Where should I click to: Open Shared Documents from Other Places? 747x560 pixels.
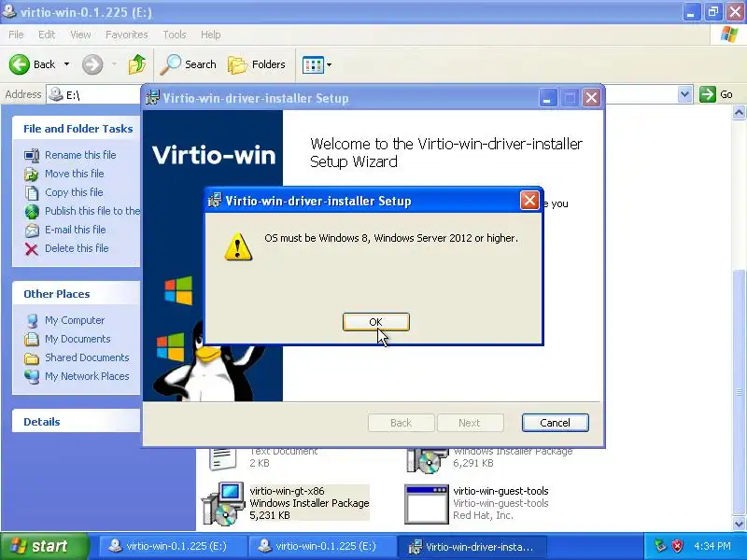pos(87,357)
